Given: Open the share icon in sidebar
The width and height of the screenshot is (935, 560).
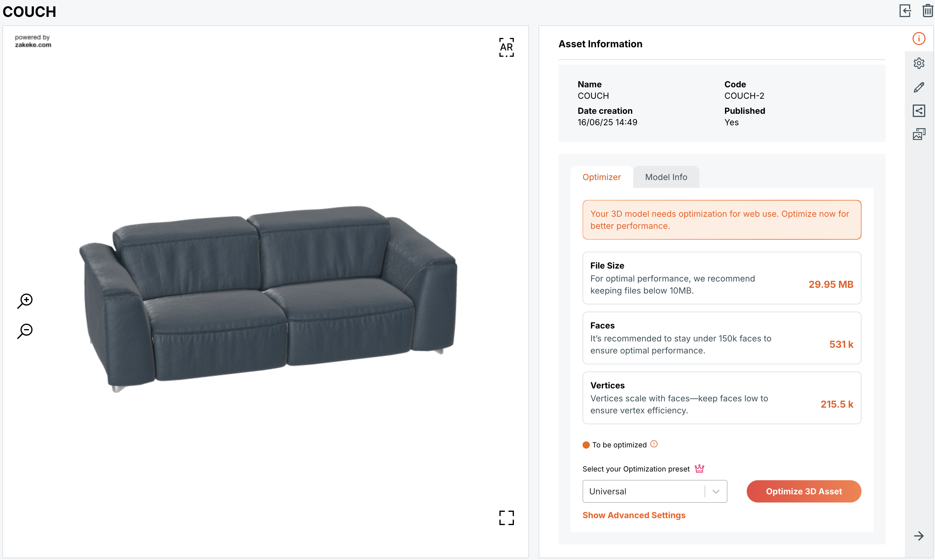Looking at the screenshot, I should point(919,111).
